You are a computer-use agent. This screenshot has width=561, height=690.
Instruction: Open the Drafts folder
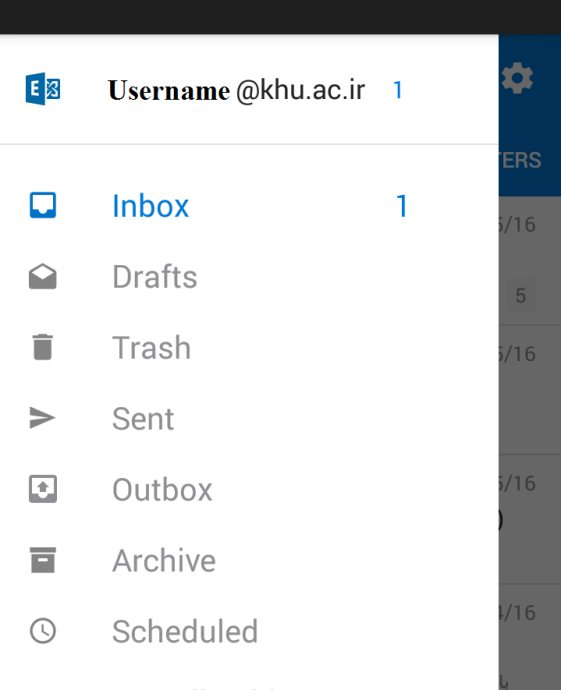coord(249,276)
